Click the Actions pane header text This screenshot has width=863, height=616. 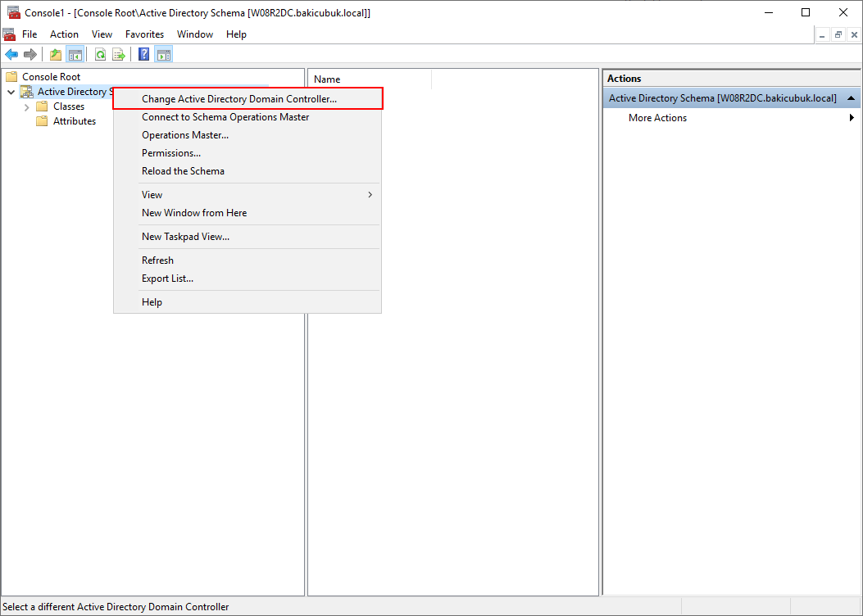pos(625,79)
